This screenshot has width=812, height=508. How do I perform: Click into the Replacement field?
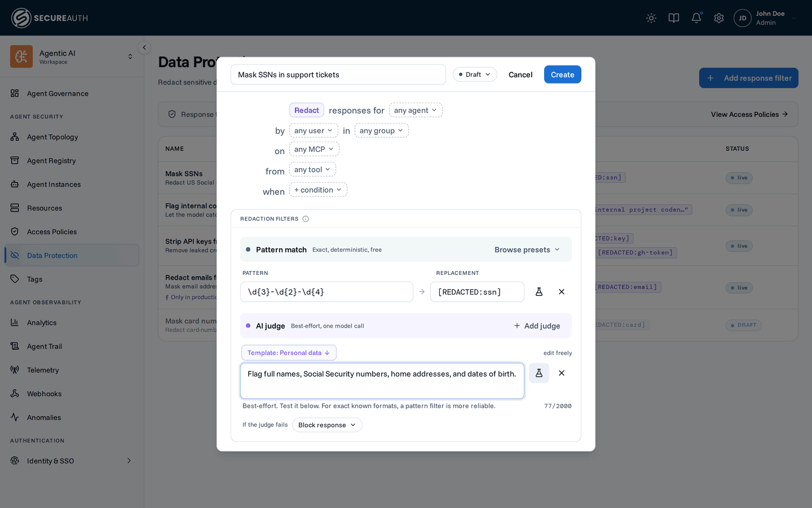477,292
